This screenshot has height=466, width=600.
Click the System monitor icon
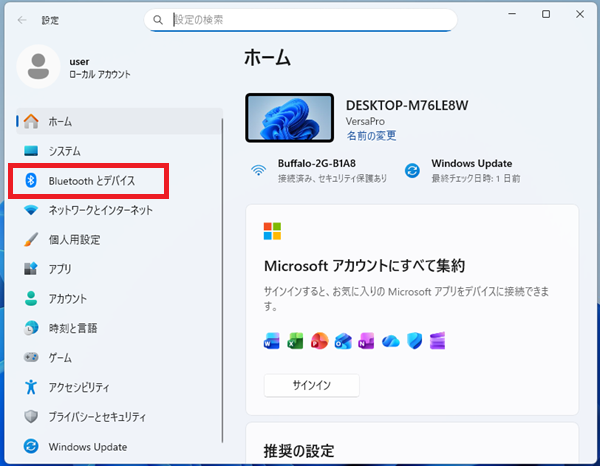pos(31,151)
